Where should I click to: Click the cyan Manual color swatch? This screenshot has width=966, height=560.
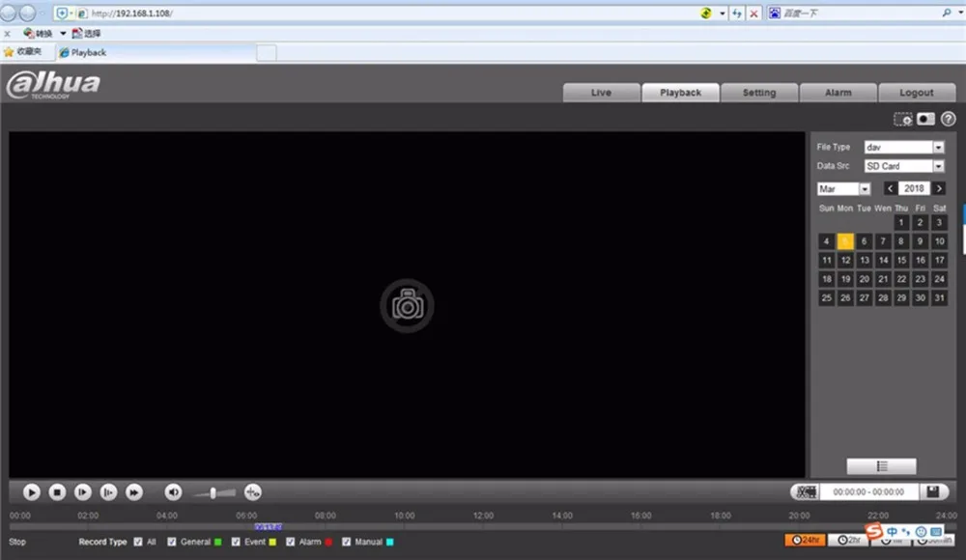click(389, 542)
